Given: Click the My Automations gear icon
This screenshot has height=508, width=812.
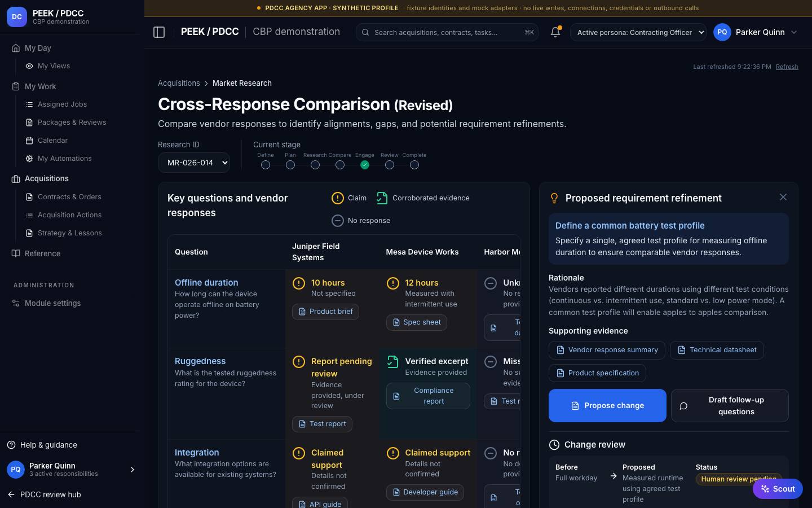Looking at the screenshot, I should [29, 159].
